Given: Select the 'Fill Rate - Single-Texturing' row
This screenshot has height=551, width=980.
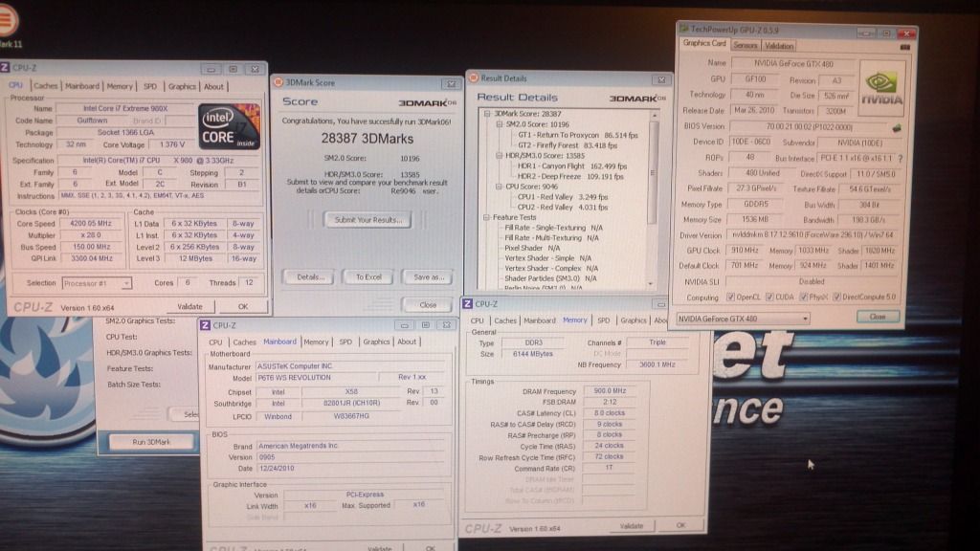Looking at the screenshot, I should [554, 228].
